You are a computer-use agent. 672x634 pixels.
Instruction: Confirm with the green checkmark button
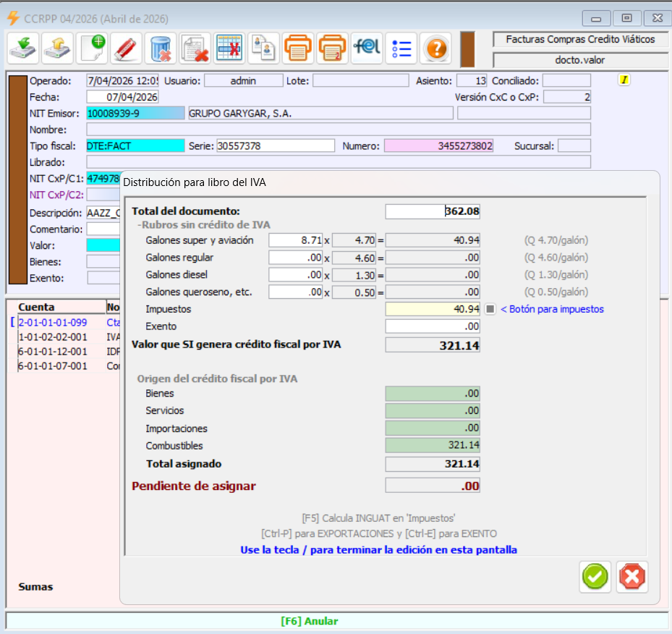click(x=595, y=577)
